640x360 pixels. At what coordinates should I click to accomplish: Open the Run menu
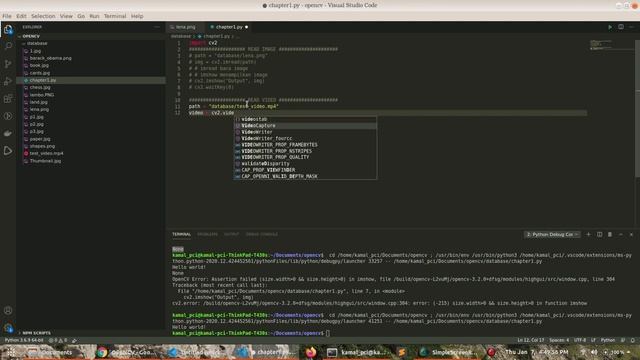[94, 16]
